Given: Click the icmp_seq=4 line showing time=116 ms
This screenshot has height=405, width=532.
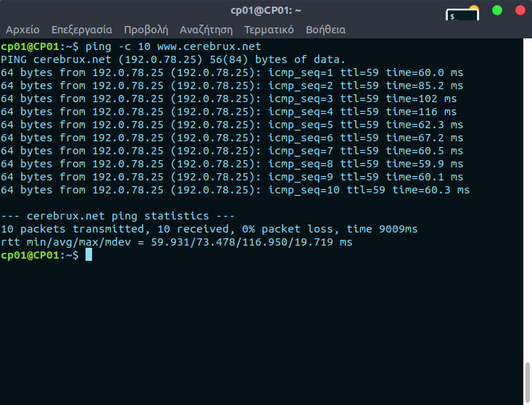Looking at the screenshot, I should tap(228, 112).
